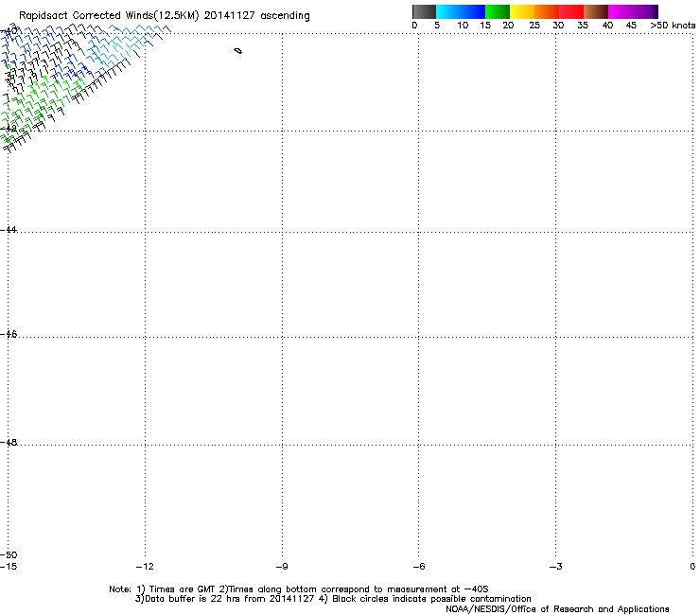This screenshot has height=615, width=700.
Task: Click the gray 0-5 knots legend color
Action: (424, 11)
